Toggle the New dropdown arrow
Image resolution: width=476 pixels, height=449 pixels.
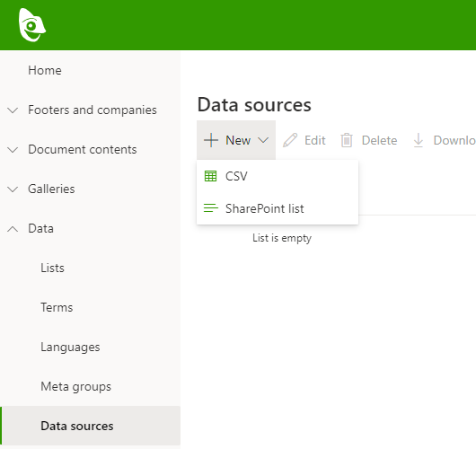coord(263,140)
